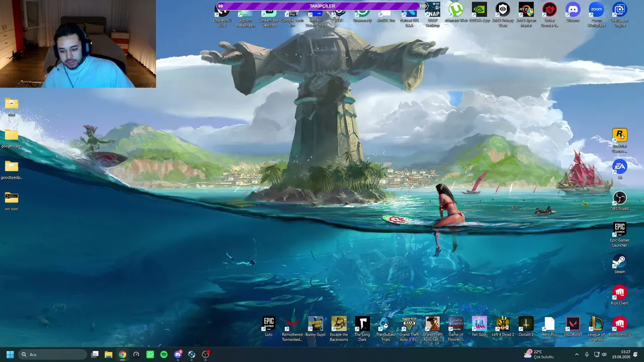Click the TAKİPÇİLER follower goal bar
644x362 pixels.
pyautogui.click(x=322, y=6)
